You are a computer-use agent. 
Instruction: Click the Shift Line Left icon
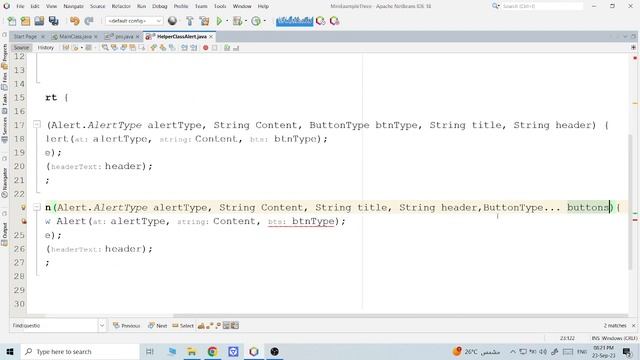pos(184,48)
